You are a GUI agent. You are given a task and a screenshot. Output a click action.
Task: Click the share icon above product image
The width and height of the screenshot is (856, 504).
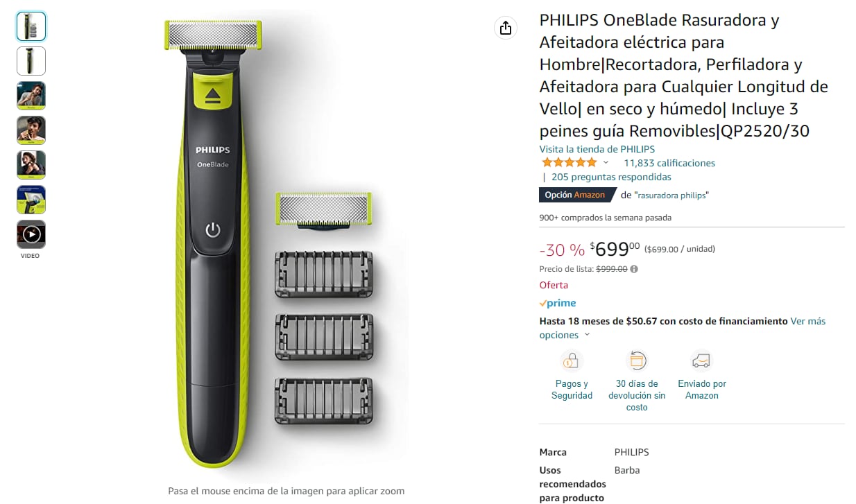506,28
